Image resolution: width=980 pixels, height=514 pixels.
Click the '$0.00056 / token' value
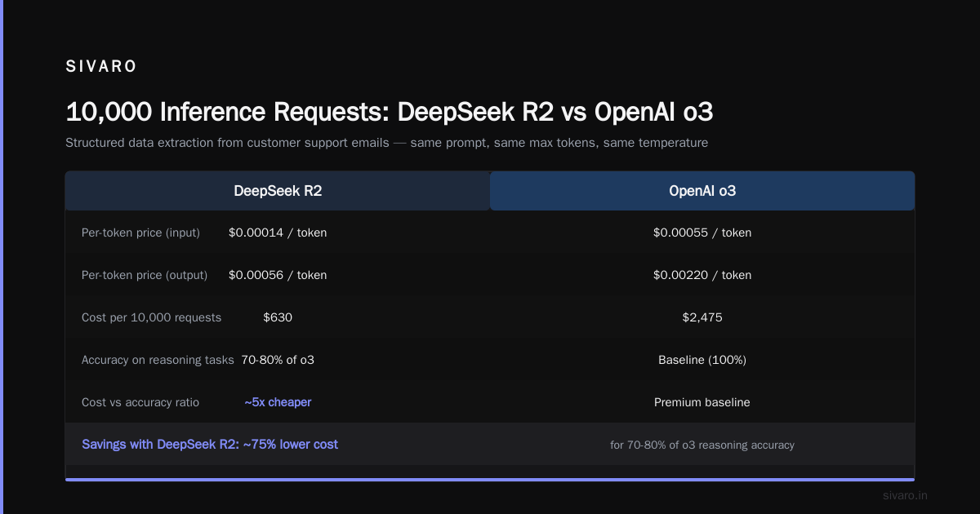[x=278, y=275]
